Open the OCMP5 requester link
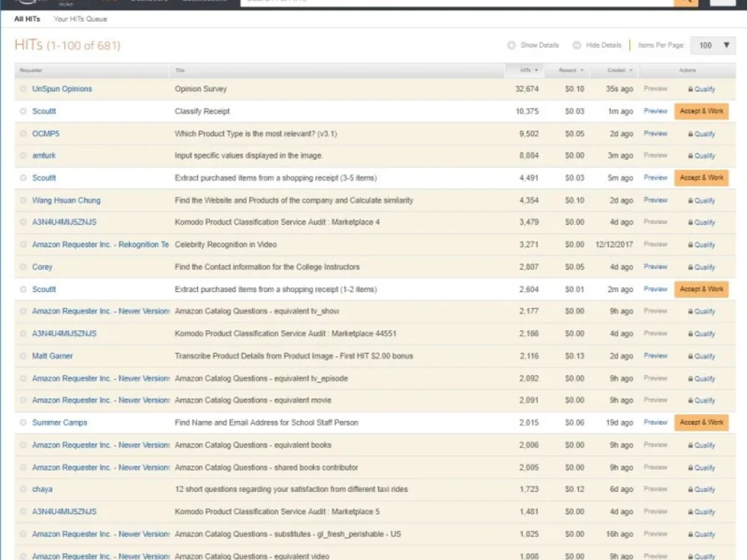747x560 pixels. [x=46, y=134]
